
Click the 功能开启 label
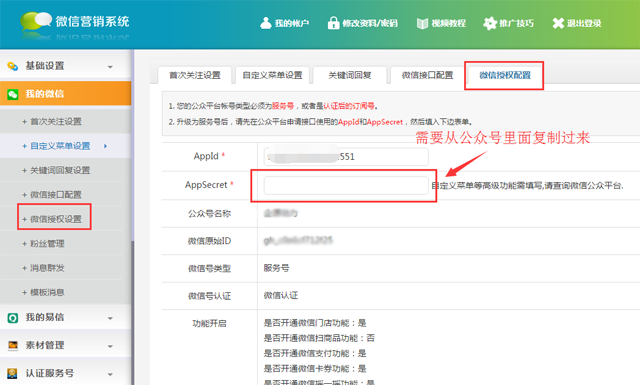[209, 324]
